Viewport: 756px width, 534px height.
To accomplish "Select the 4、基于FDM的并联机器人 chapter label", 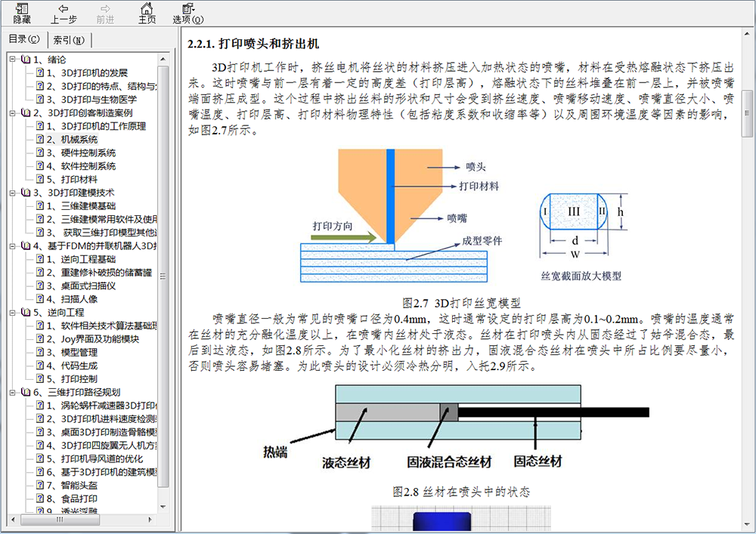I will tap(95, 246).
